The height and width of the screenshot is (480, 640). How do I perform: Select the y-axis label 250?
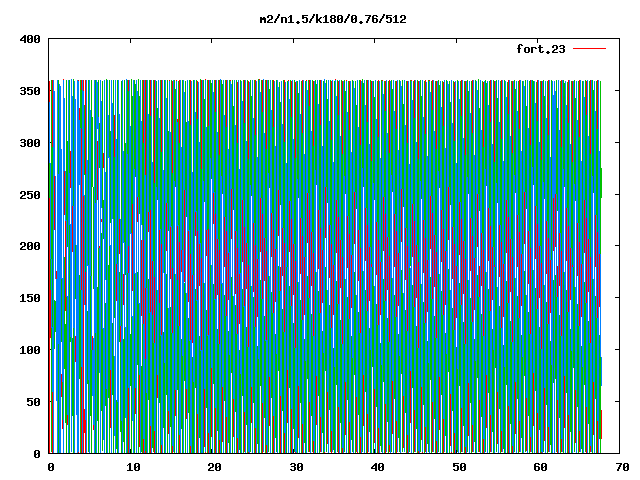tap(30, 195)
